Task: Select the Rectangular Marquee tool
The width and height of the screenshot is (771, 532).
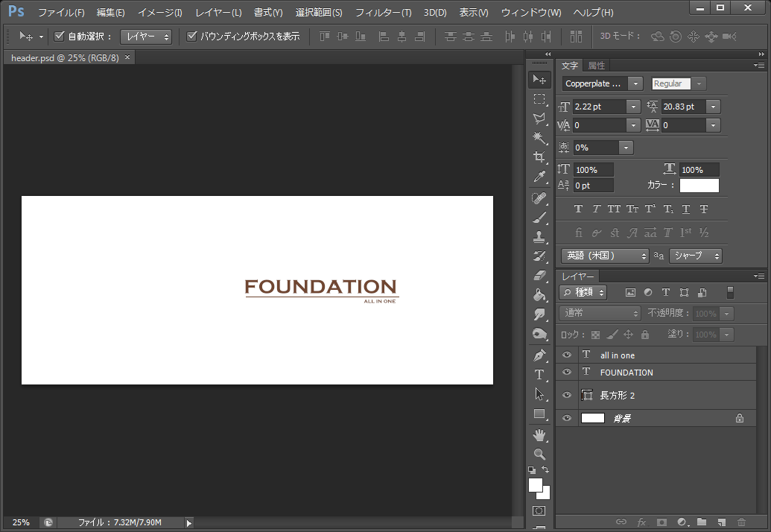Action: tap(539, 99)
